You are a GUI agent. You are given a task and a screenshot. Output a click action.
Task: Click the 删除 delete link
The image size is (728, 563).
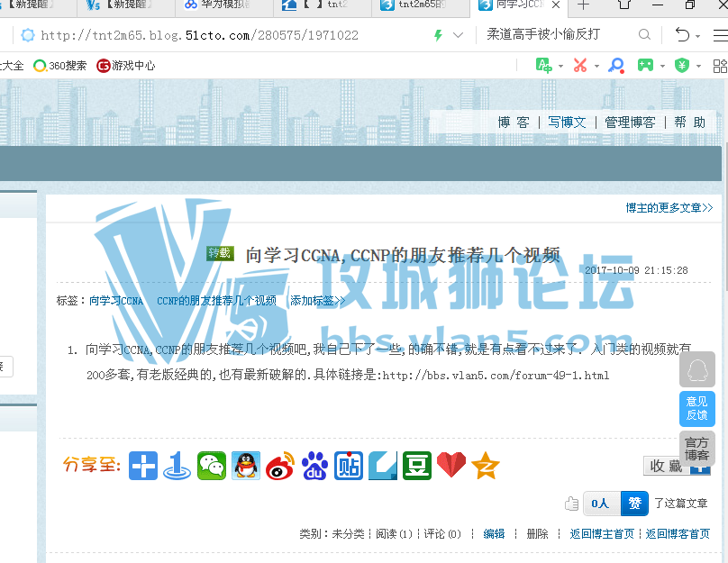click(x=537, y=534)
